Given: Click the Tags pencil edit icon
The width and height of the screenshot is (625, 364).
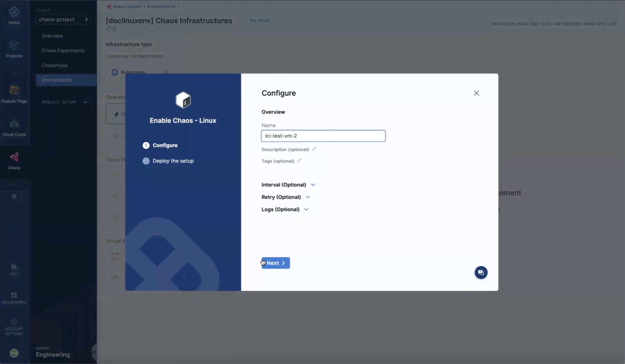Looking at the screenshot, I should (x=299, y=161).
